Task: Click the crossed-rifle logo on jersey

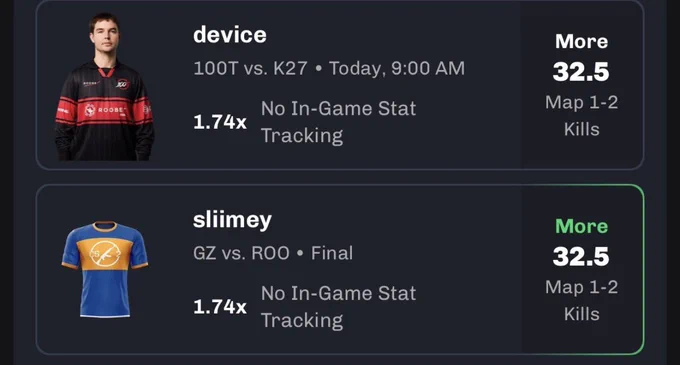Action: (105, 254)
